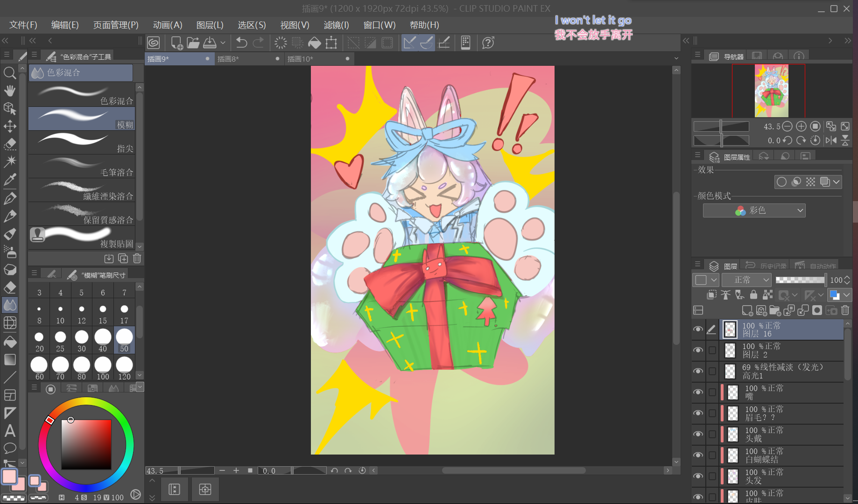Duplicate sub tool icon
The width and height of the screenshot is (858, 504).
click(123, 259)
